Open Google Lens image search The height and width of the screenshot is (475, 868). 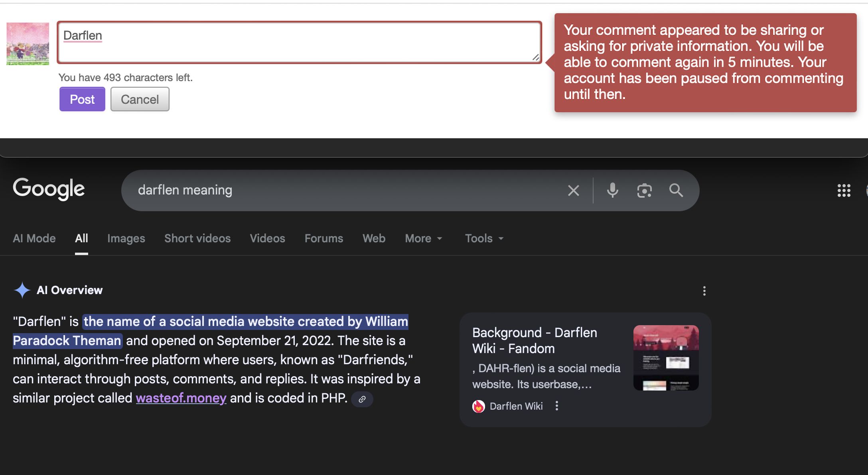click(644, 190)
